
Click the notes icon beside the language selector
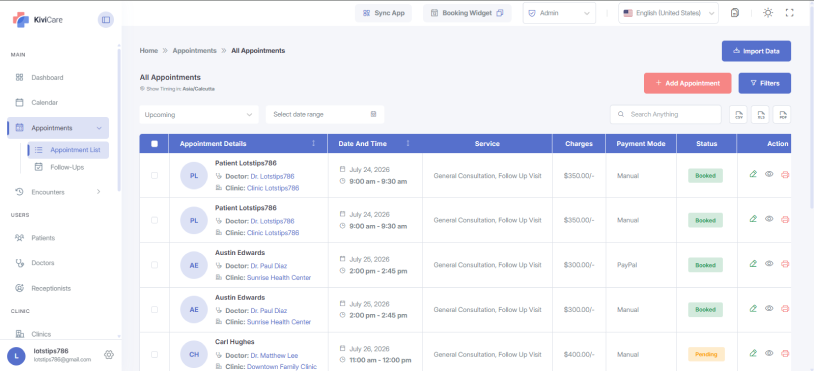pos(735,13)
